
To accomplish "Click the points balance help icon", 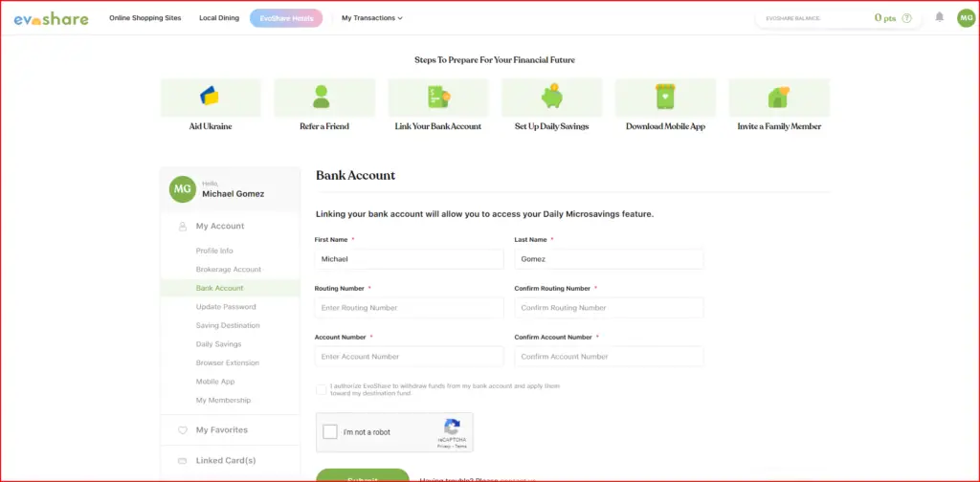I will [x=907, y=18].
